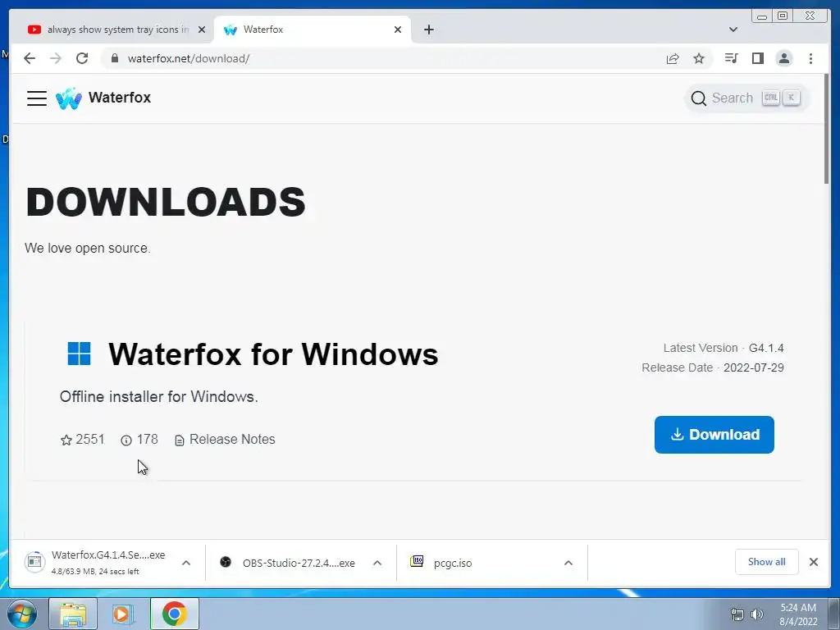The image size is (840, 630).
Task: Open Chrome's three-dot menu
Action: [810, 58]
